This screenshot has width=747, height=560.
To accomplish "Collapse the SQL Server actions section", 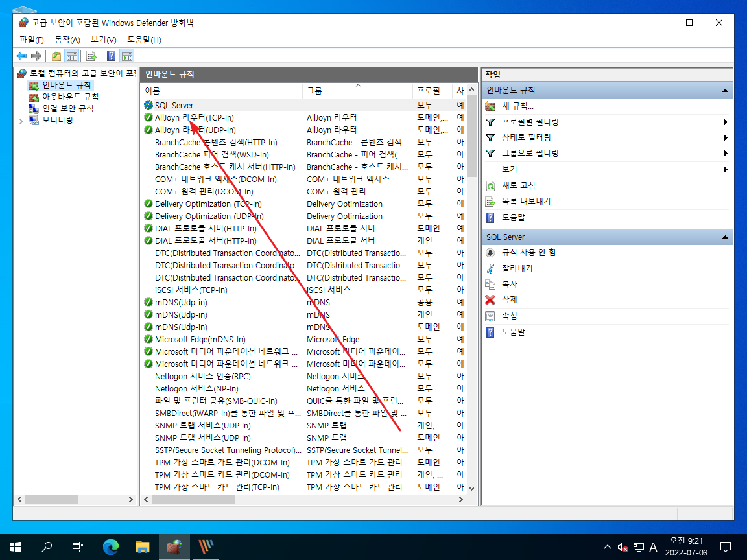I will point(724,237).
